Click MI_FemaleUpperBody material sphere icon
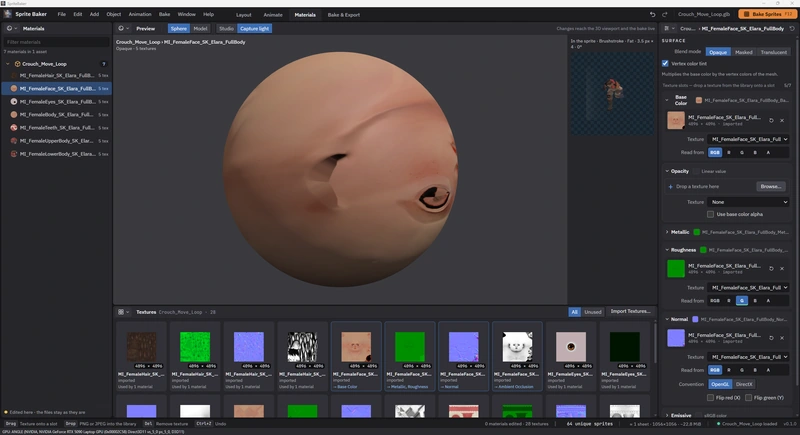800x435 pixels. 14,141
